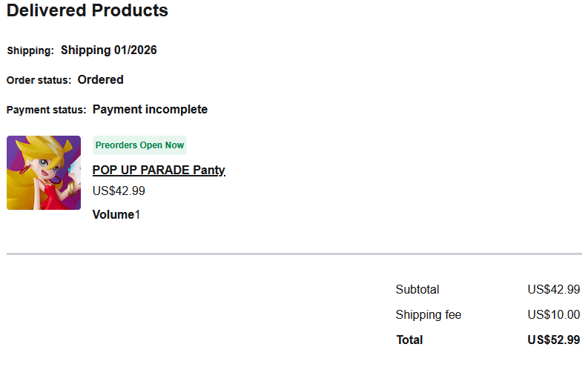The height and width of the screenshot is (367, 588).
Task: Click the Payment incomplete status text
Action: tap(150, 110)
